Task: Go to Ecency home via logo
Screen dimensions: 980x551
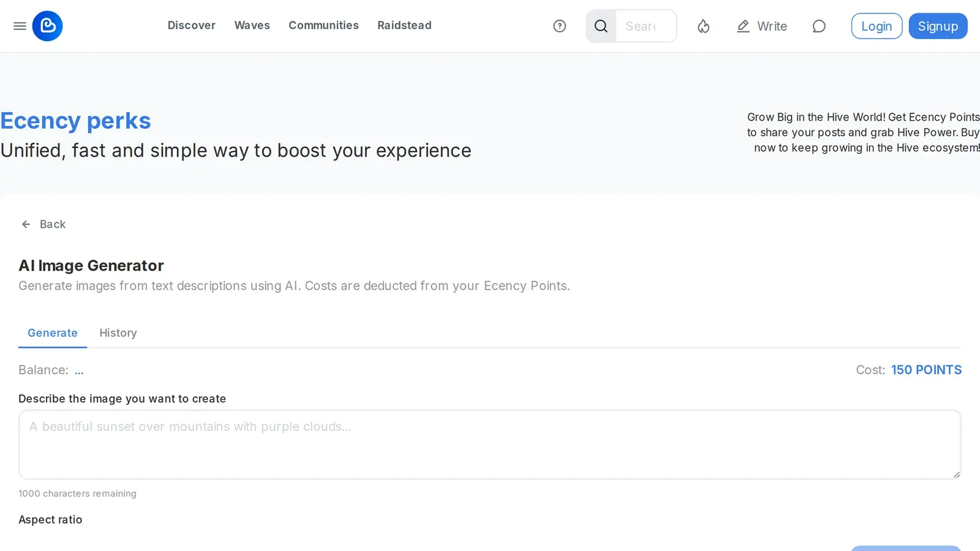Action: point(47,26)
